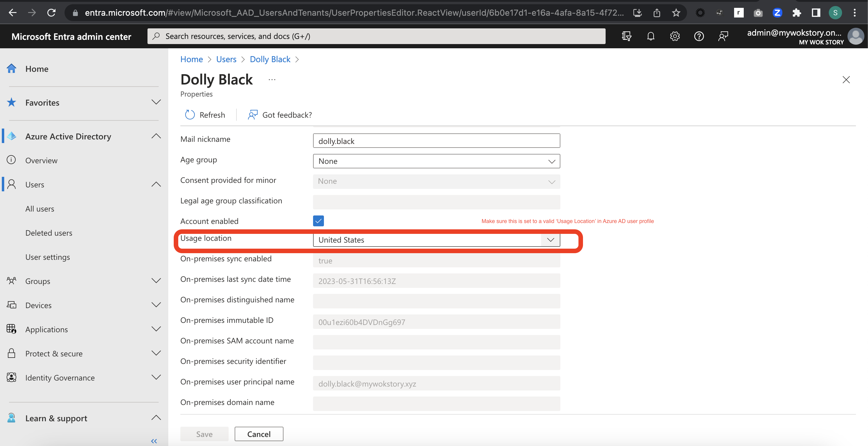Select the Devices icon in the sidebar
868x446 pixels.
click(11, 305)
